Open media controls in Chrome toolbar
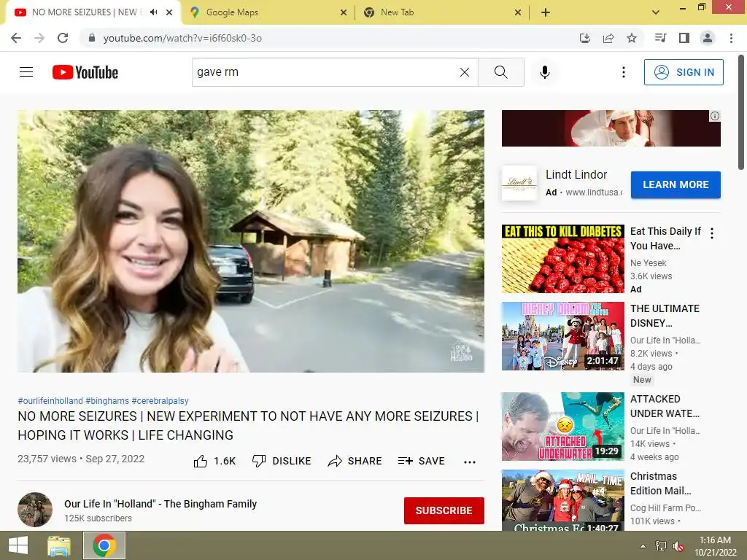The image size is (747, 560). [660, 38]
